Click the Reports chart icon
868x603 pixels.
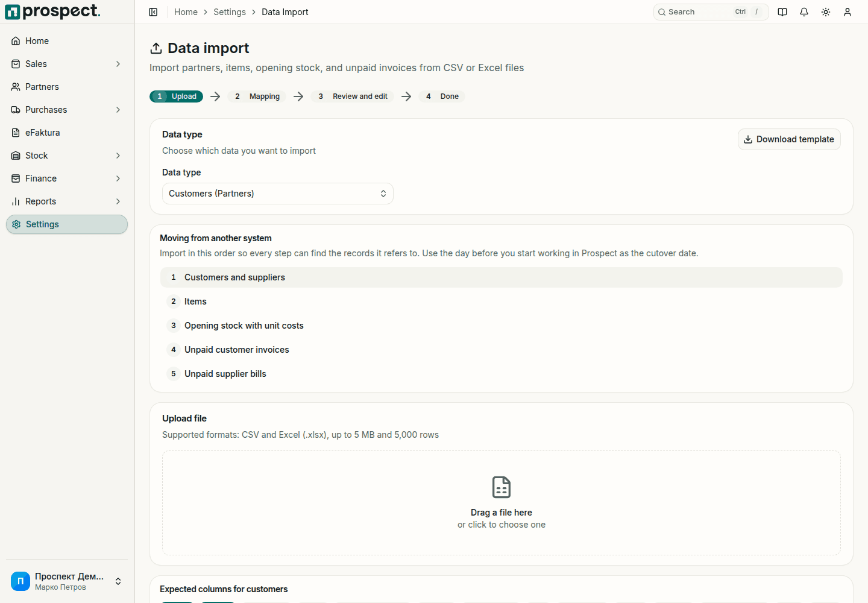pos(16,201)
